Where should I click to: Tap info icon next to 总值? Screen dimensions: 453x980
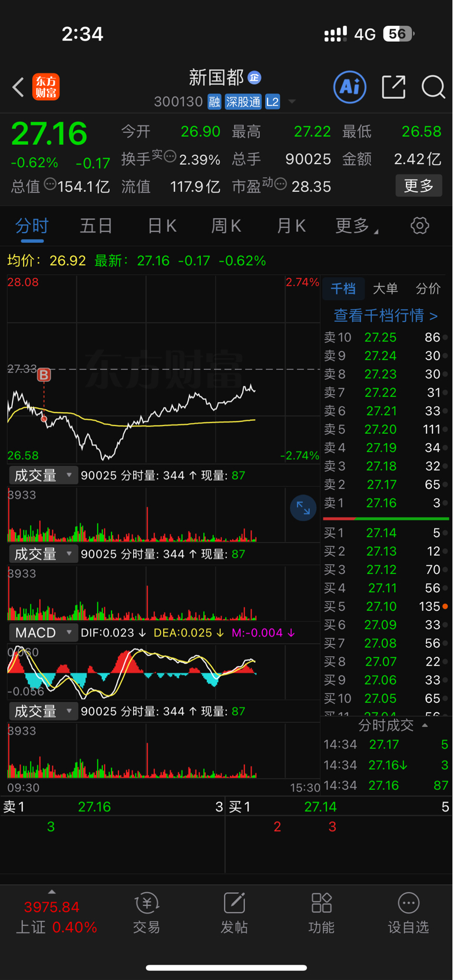point(50,184)
